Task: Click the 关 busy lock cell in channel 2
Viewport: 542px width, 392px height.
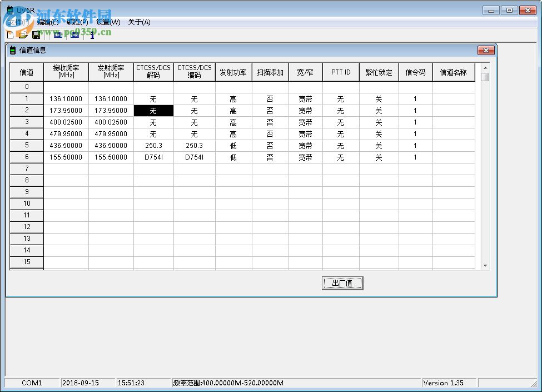Action: pyautogui.click(x=379, y=111)
